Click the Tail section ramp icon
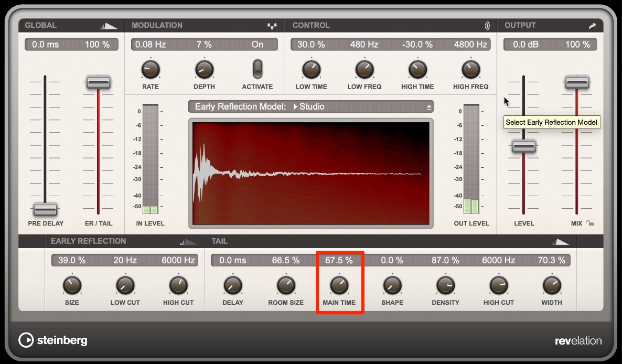The image size is (622, 364). point(560,242)
